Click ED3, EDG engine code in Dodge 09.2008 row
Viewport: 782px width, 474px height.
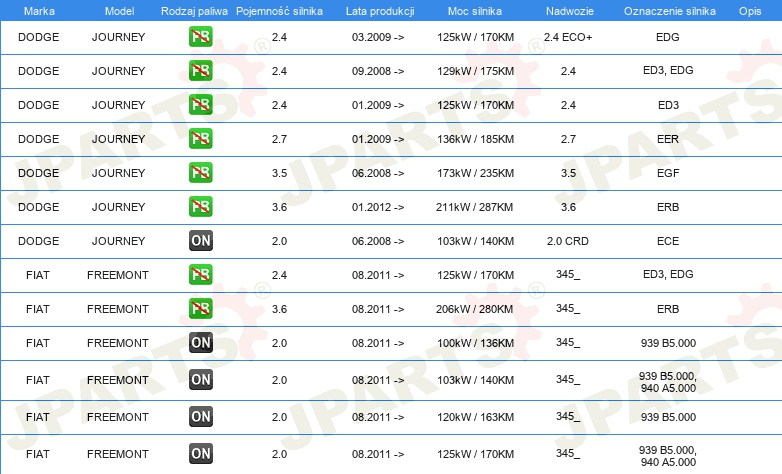(x=668, y=70)
